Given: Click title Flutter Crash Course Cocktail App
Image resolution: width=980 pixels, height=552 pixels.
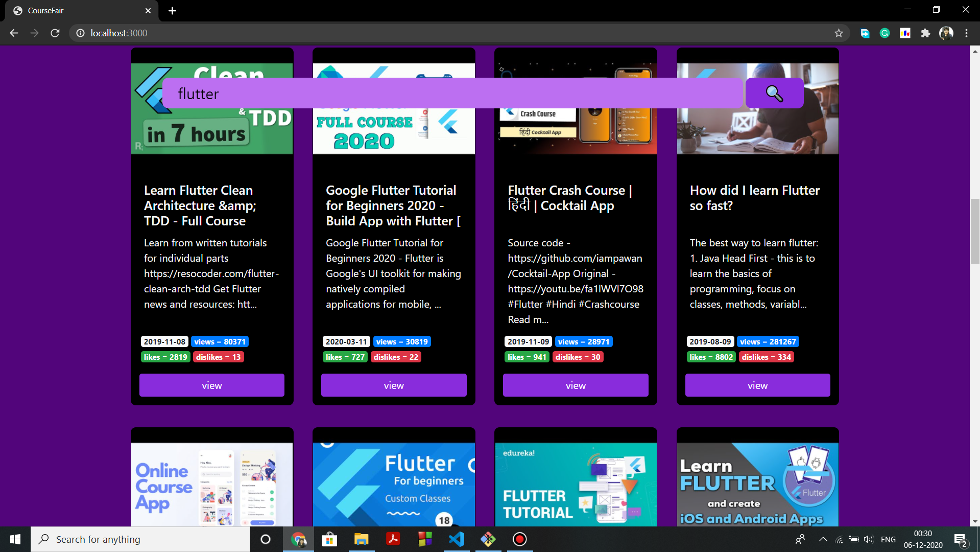Looking at the screenshot, I should 570,198.
